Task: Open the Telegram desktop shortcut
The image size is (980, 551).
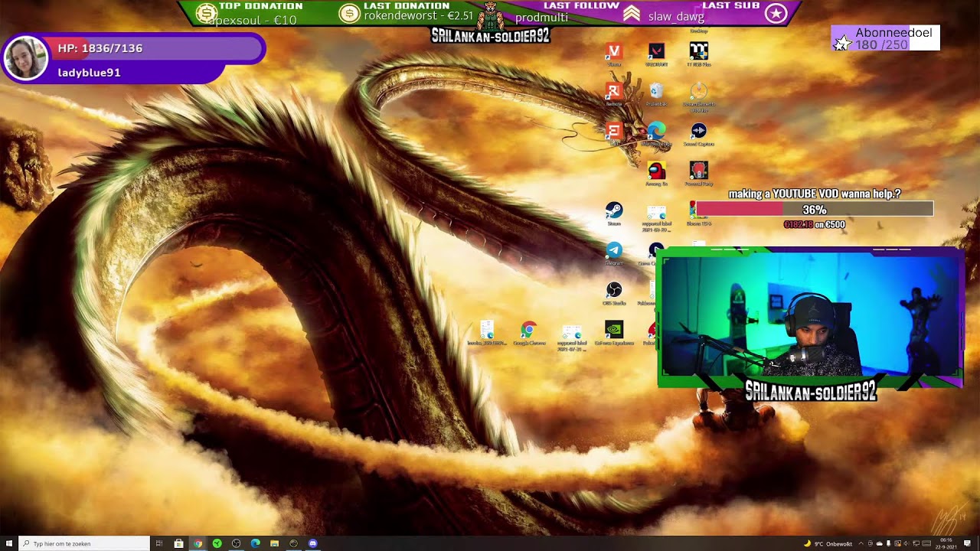Action: [x=613, y=252]
